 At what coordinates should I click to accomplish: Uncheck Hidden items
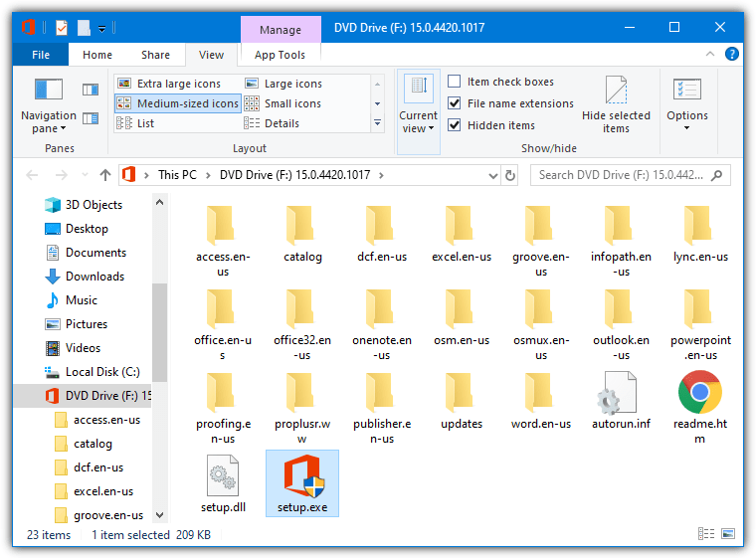455,125
